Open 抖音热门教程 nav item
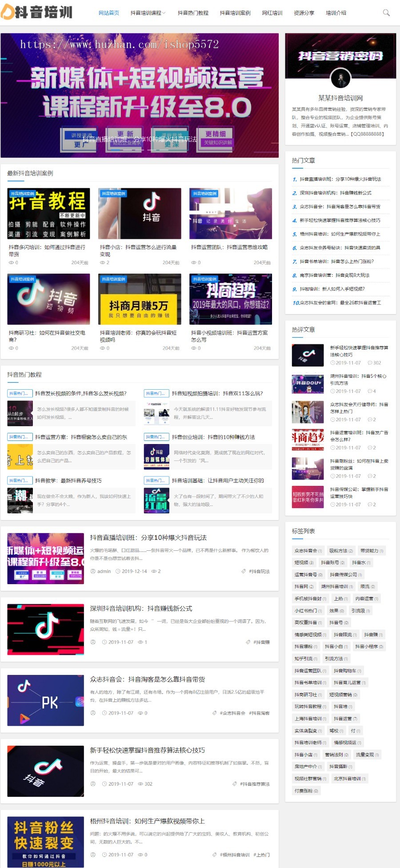The image size is (400, 868). [x=193, y=13]
